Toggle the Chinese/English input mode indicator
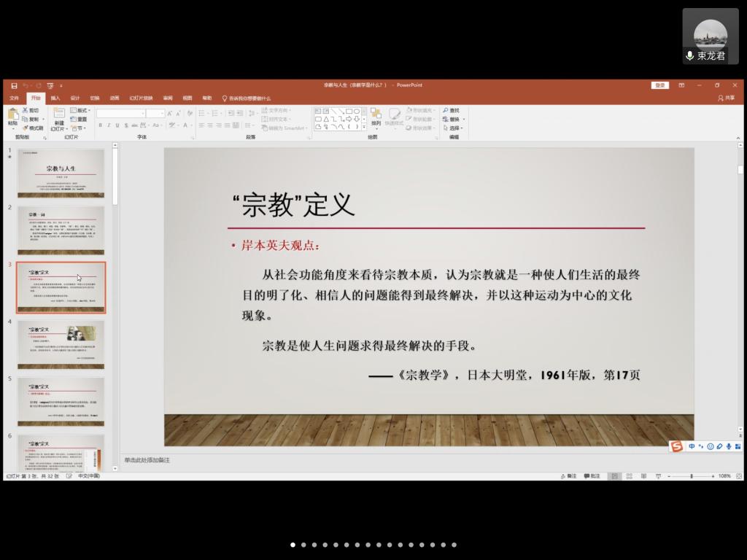747x560 pixels. point(692,446)
